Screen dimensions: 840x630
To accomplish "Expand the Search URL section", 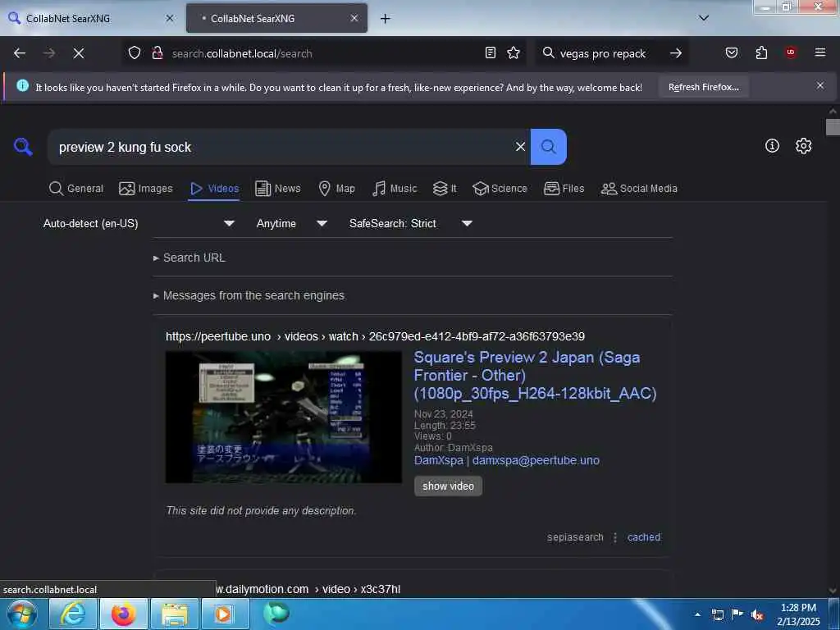I will pyautogui.click(x=189, y=258).
